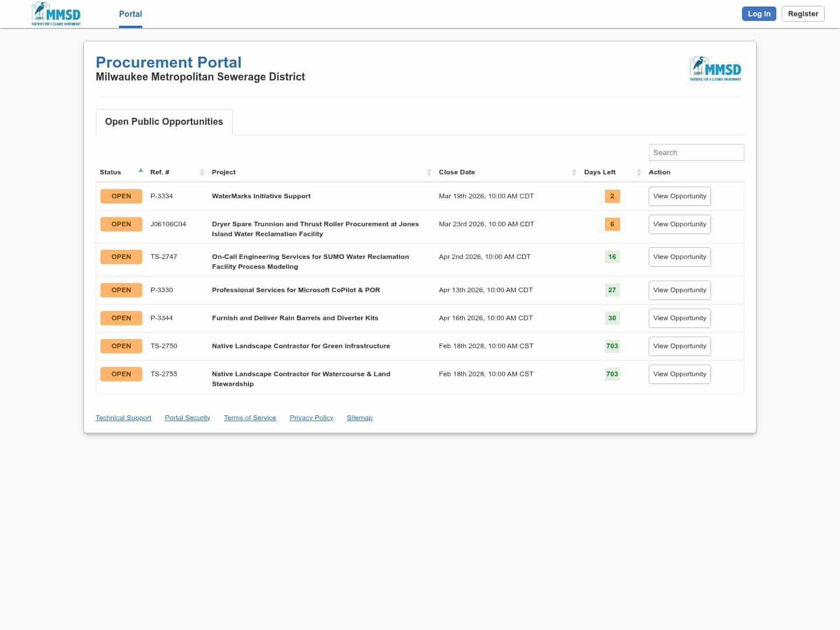Viewport: 840px width, 630px height.
Task: Sort by Close Date column arrows
Action: point(574,172)
